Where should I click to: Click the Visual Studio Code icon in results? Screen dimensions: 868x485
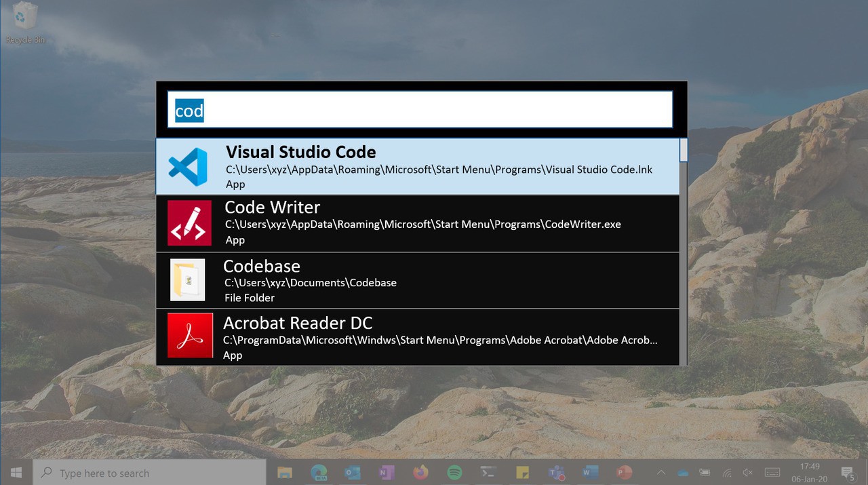tap(188, 167)
